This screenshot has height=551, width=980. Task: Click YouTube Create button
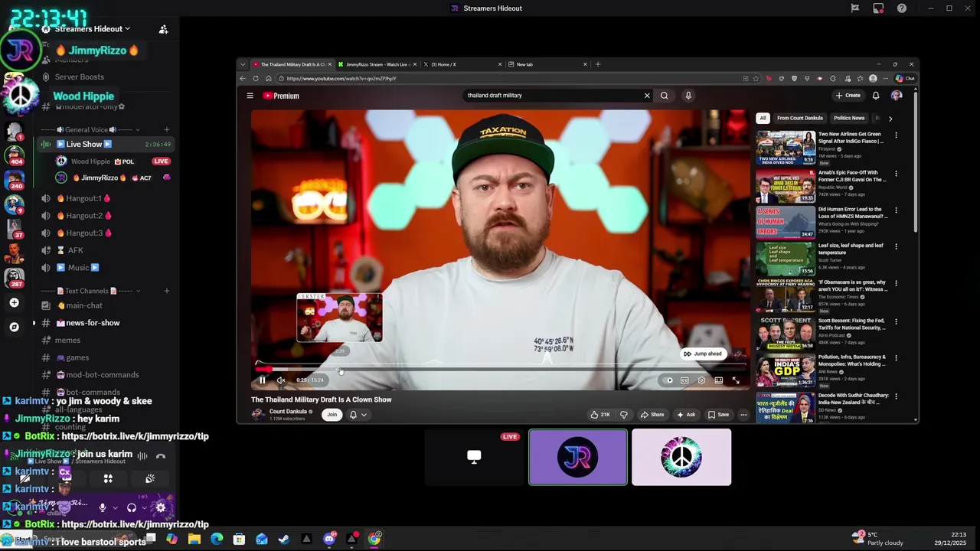point(848,96)
